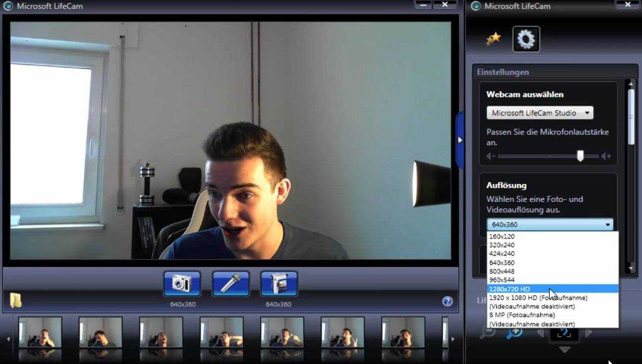This screenshot has height=364, width=642.
Task: Pan the camera left with the arrow
Action: (x=540, y=333)
